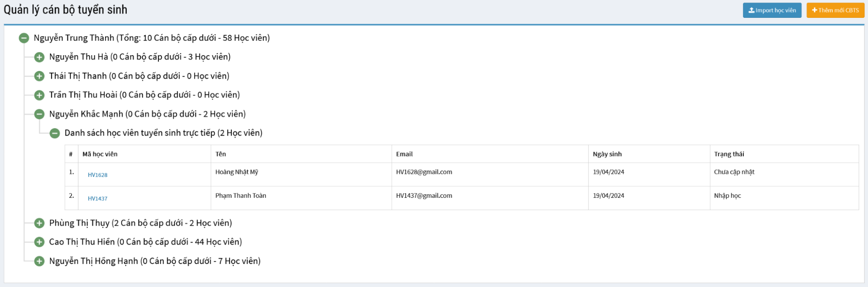This screenshot has width=868, height=287.
Task: Expand Nguyễn Thị Hồng Hạnh plus icon
Action: [x=40, y=261]
